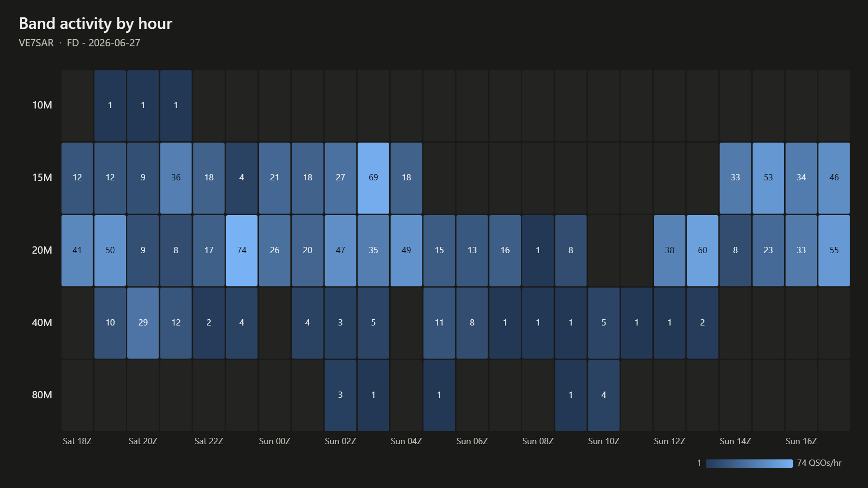Select the 41 cell in 20M row
Image resolution: width=868 pixels, height=488 pixels.
pyautogui.click(x=77, y=250)
